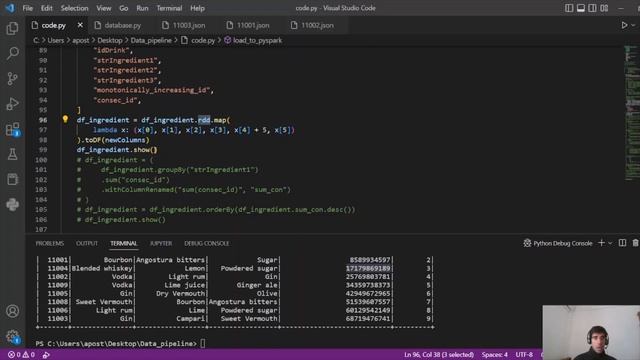Open the Testing flask view

pyautogui.click(x=12, y=154)
